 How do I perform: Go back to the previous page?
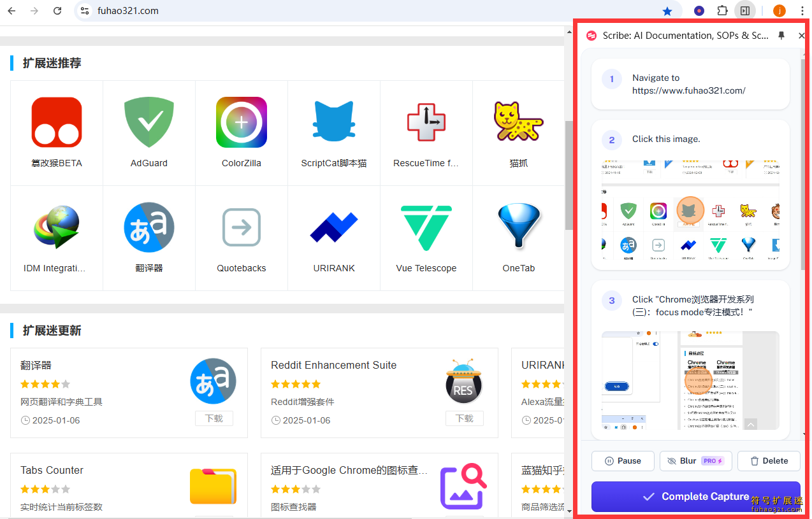tap(11, 11)
